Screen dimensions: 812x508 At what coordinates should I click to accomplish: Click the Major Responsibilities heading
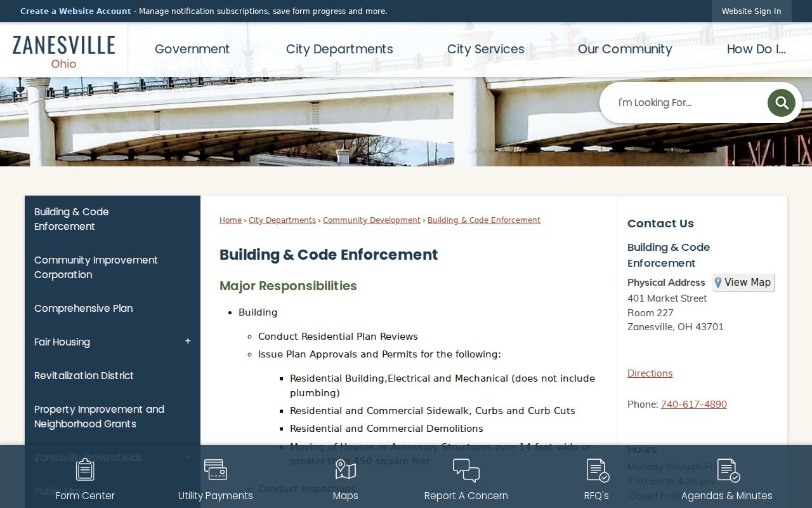pos(288,286)
